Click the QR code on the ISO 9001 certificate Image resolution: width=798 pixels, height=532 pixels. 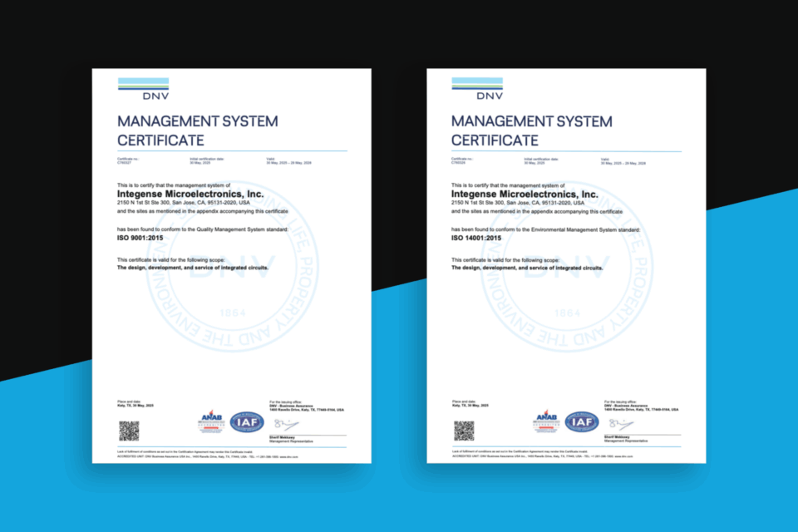[x=130, y=431]
